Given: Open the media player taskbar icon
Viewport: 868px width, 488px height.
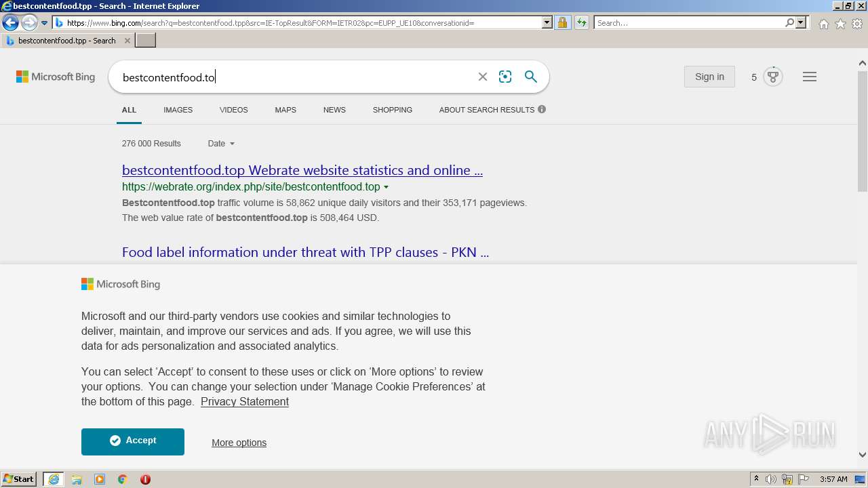Looking at the screenshot, I should click(100, 479).
